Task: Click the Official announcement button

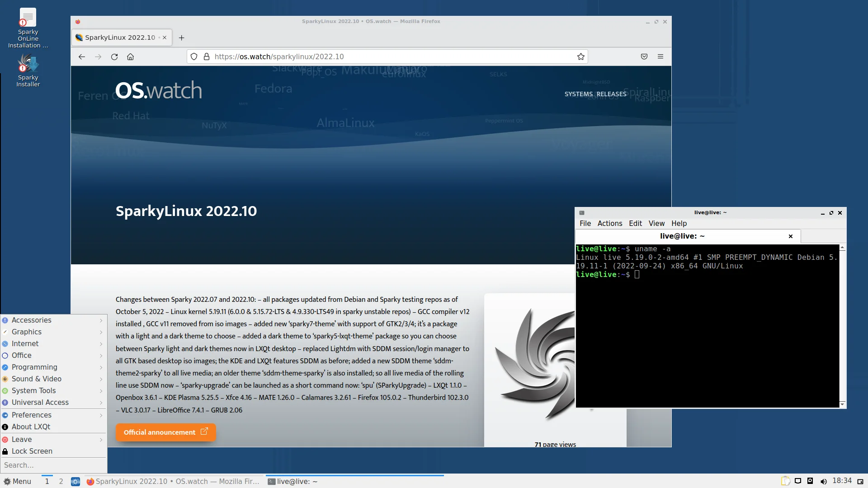Action: pyautogui.click(x=165, y=432)
